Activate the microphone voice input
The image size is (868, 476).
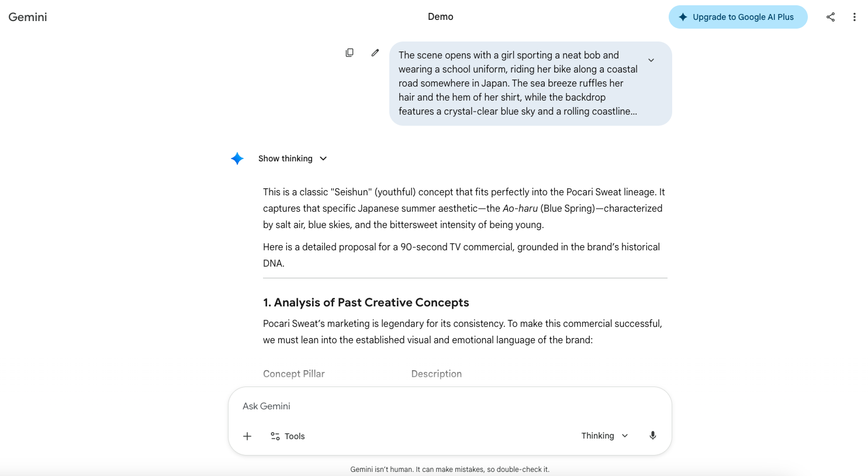click(x=653, y=436)
